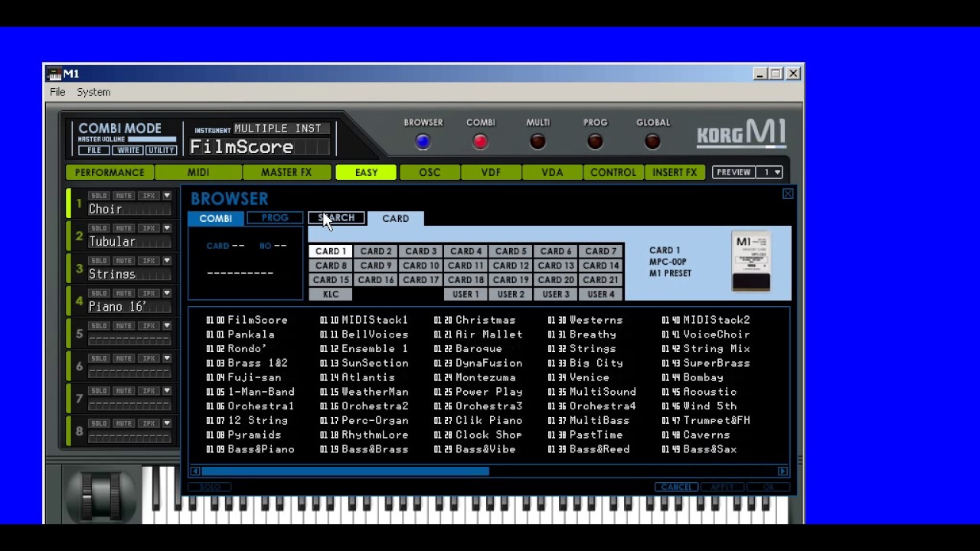Click the MULTI mode LED button
The width and height of the screenshot is (980, 551).
pyautogui.click(x=537, y=142)
